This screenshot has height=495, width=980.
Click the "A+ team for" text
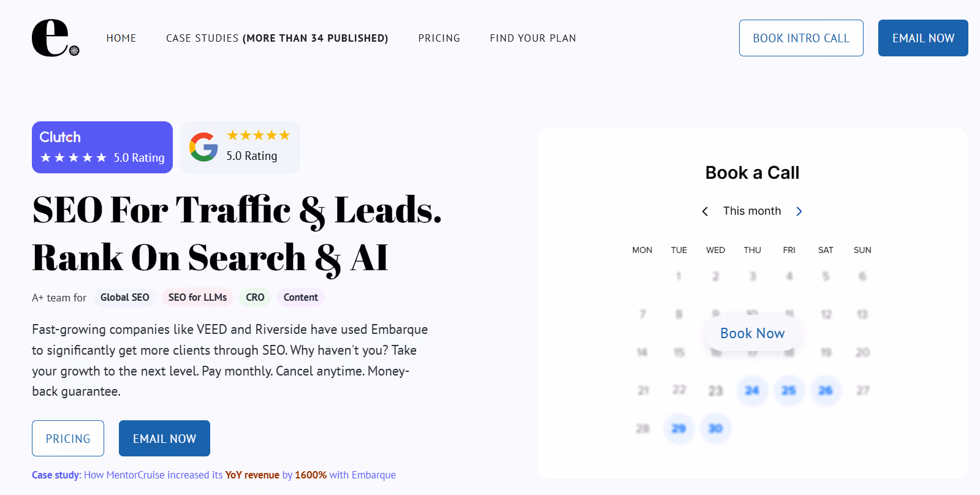point(59,298)
